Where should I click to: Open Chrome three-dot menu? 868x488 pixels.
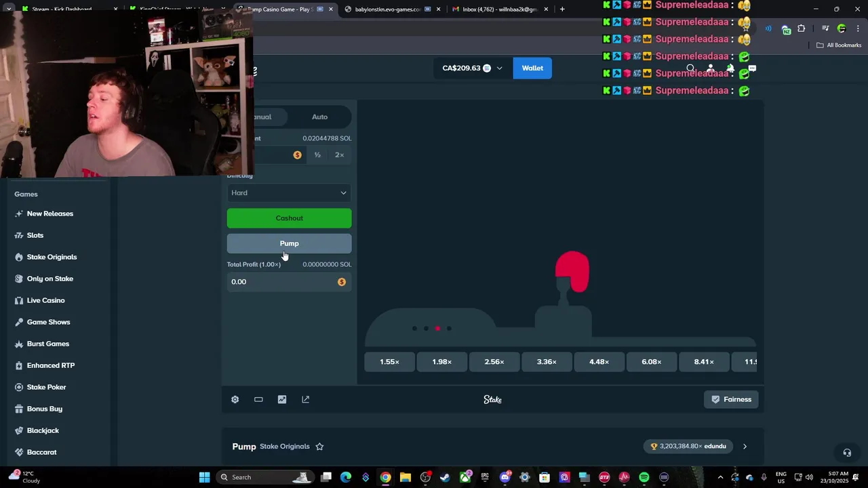click(x=857, y=28)
